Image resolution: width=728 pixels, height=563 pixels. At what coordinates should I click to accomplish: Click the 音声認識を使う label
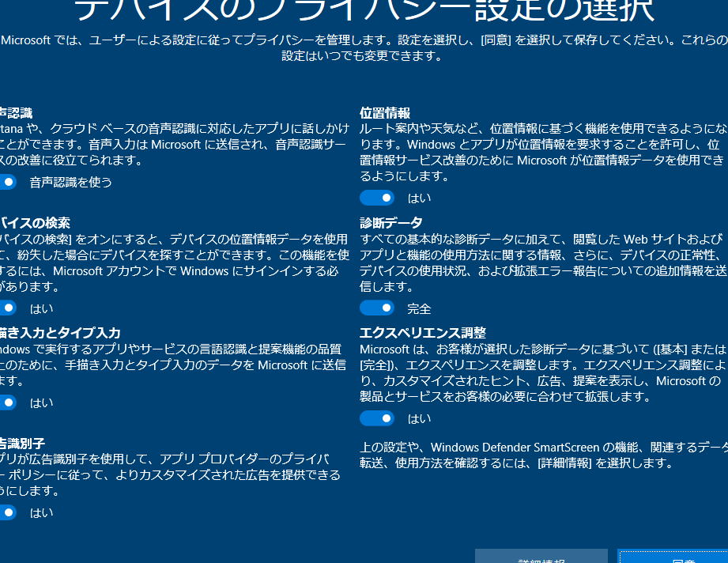71,182
